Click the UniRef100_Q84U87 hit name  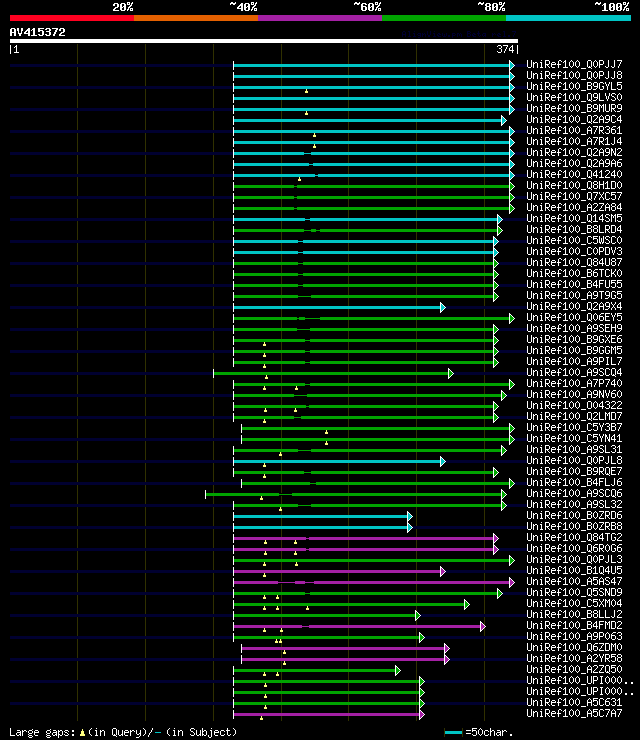point(574,262)
